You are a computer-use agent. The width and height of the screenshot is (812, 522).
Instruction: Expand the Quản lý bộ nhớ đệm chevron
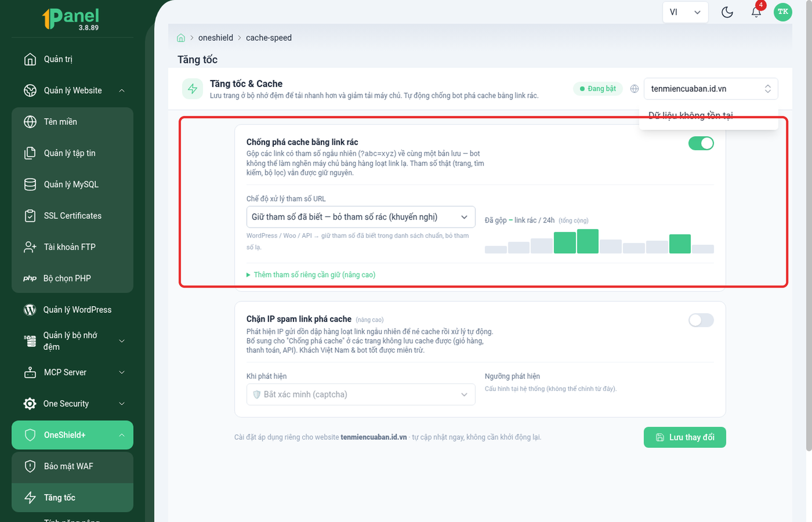(x=122, y=341)
